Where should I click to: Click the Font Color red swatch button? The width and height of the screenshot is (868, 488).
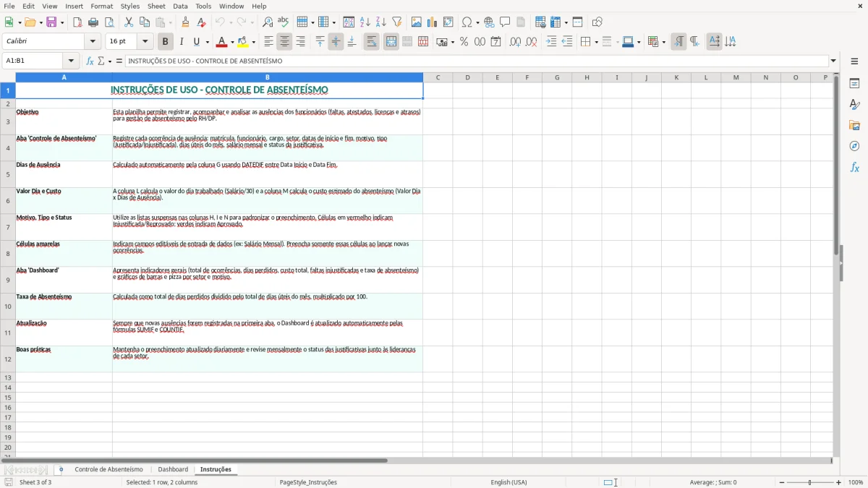[x=222, y=42]
